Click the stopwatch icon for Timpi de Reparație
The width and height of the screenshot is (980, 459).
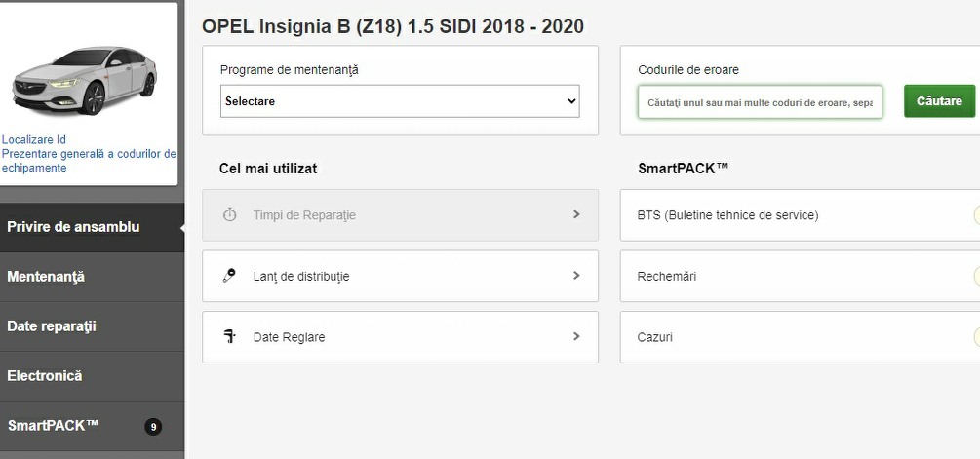coord(230,214)
